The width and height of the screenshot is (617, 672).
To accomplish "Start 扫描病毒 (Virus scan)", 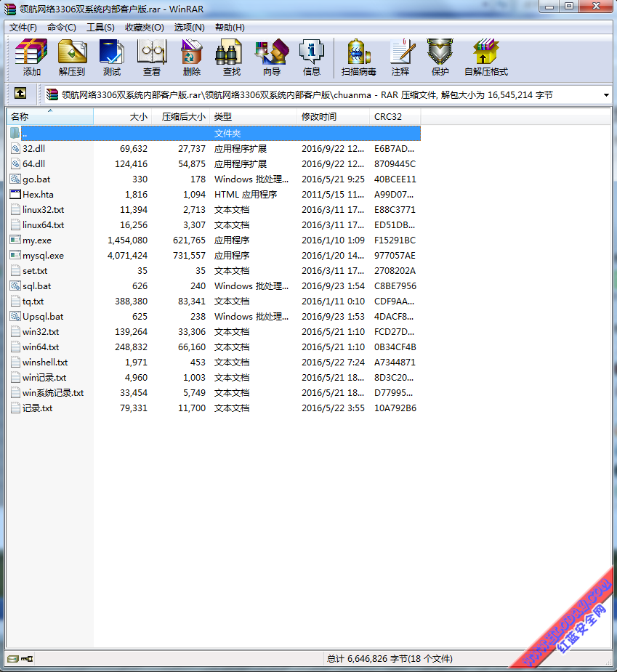I will (x=359, y=57).
